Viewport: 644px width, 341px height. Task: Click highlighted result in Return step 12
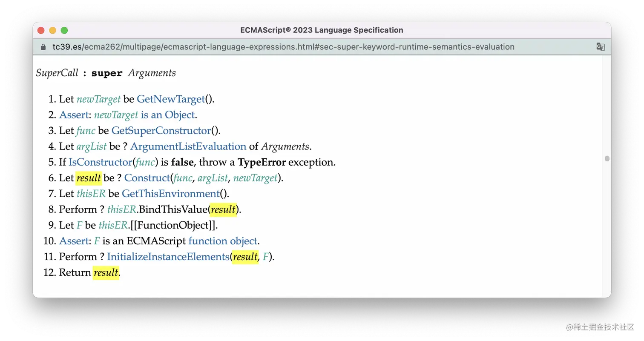tap(106, 272)
